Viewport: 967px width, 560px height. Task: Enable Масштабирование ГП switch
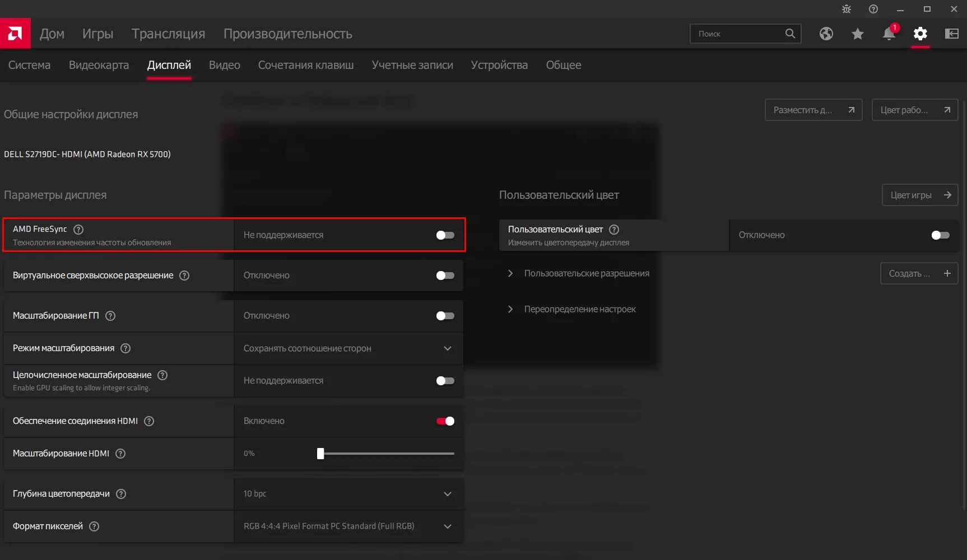coord(445,316)
